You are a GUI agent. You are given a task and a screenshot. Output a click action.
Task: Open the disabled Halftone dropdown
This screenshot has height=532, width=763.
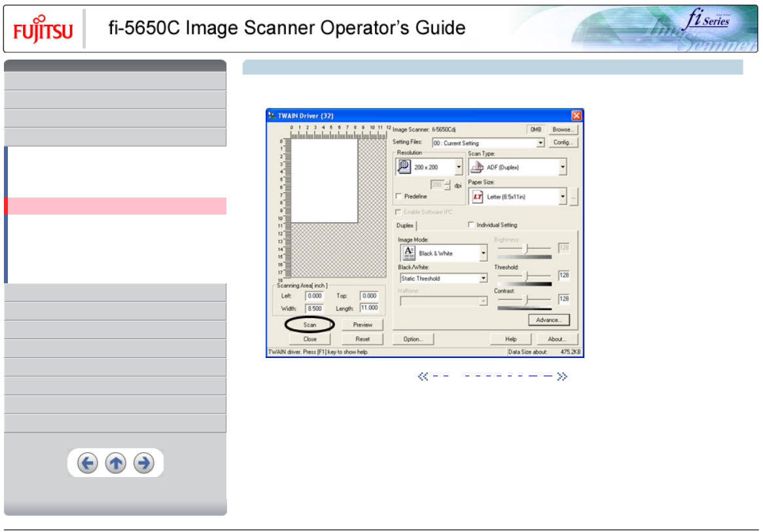pos(483,301)
